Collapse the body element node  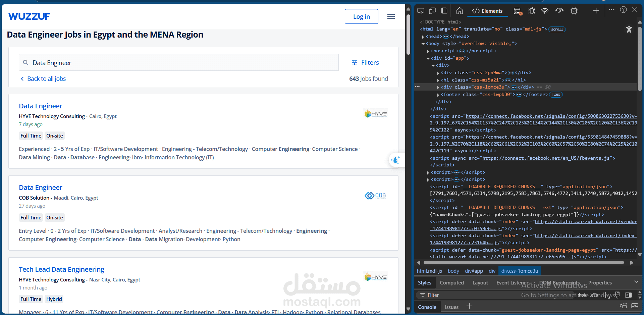click(x=423, y=43)
